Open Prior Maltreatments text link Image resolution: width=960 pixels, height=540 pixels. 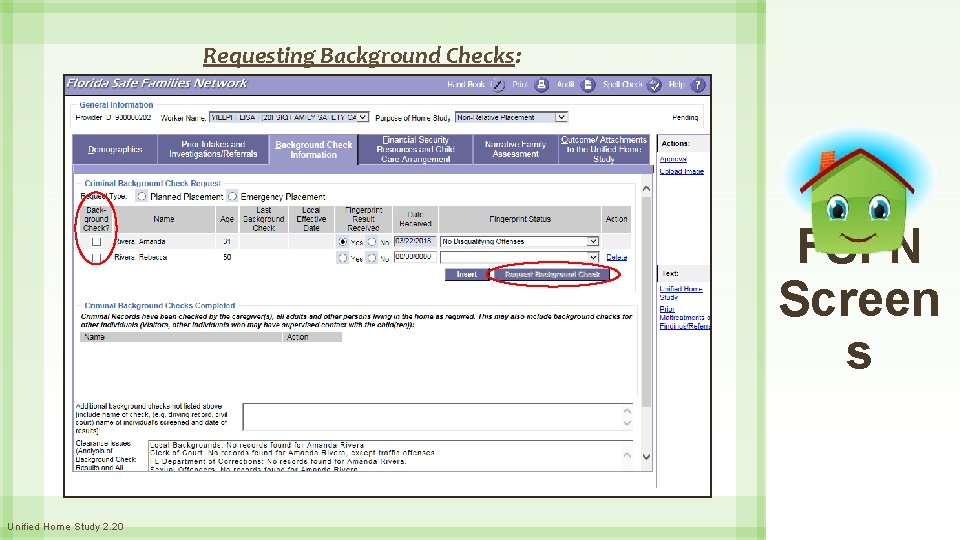pyautogui.click(x=683, y=313)
